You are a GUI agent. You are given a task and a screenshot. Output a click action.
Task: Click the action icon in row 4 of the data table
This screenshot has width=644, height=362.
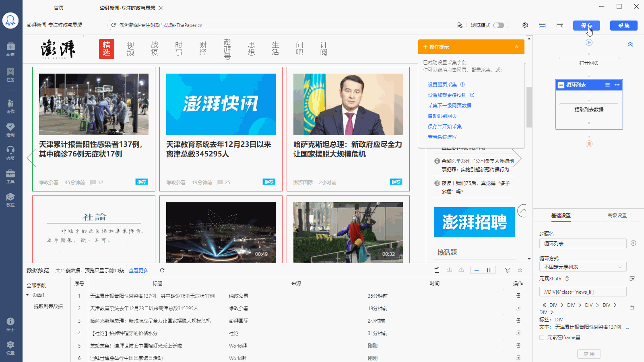[518, 333]
